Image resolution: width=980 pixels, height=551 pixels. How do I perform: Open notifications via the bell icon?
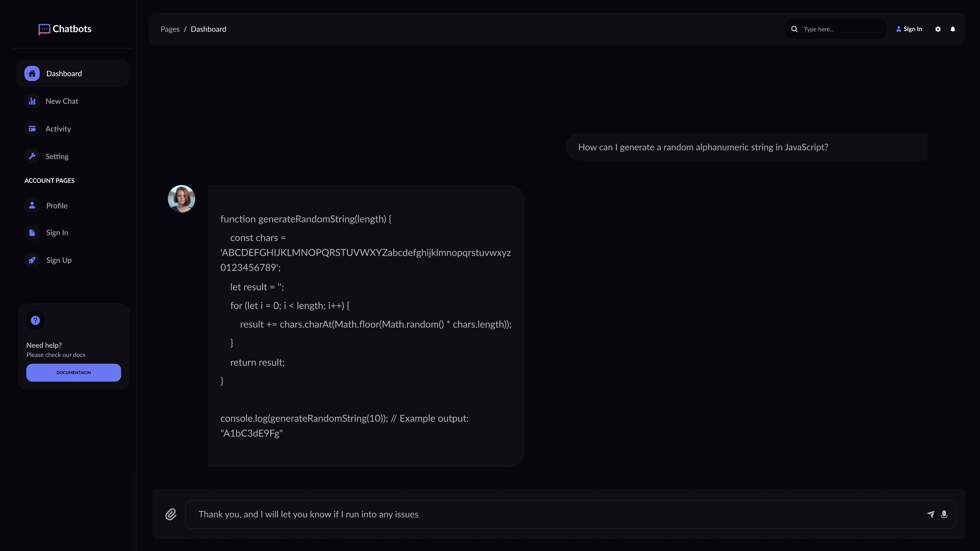pyautogui.click(x=953, y=29)
